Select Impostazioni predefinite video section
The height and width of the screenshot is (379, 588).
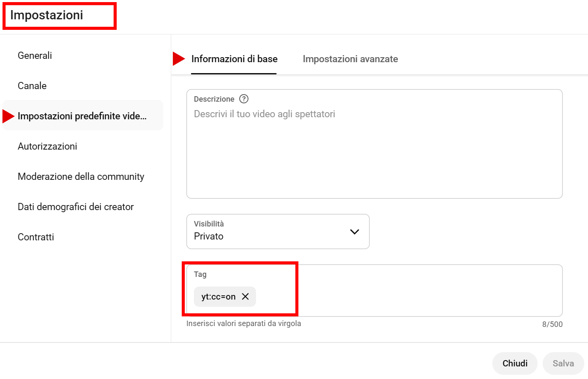[x=83, y=116]
